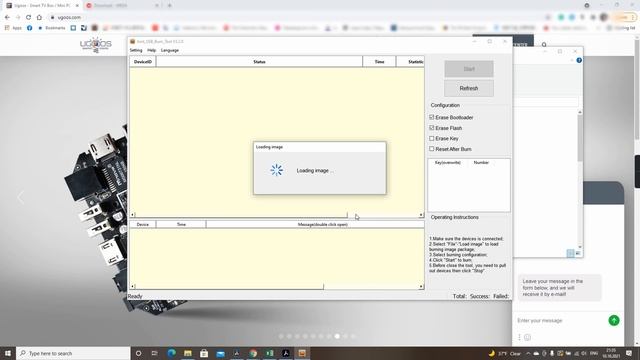This screenshot has width=640, height=360.
Task: Click the Statistic column header
Action: 410,62
